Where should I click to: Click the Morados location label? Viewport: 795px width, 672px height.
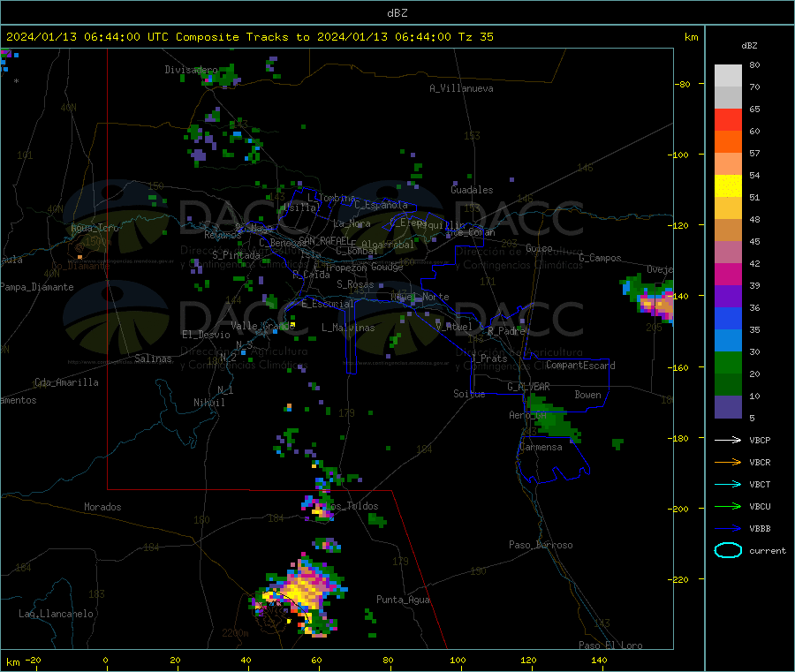(102, 507)
